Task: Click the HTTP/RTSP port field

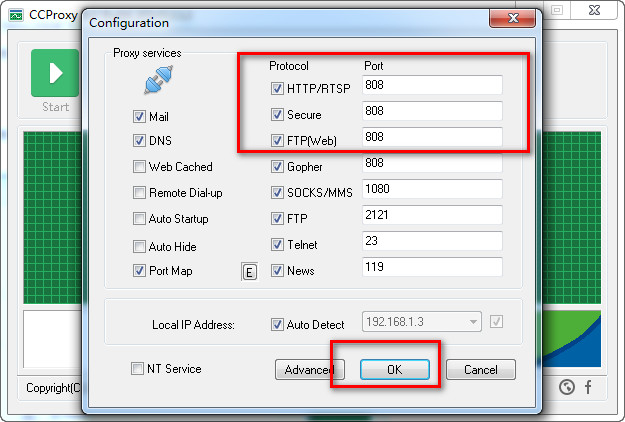Action: pos(432,85)
